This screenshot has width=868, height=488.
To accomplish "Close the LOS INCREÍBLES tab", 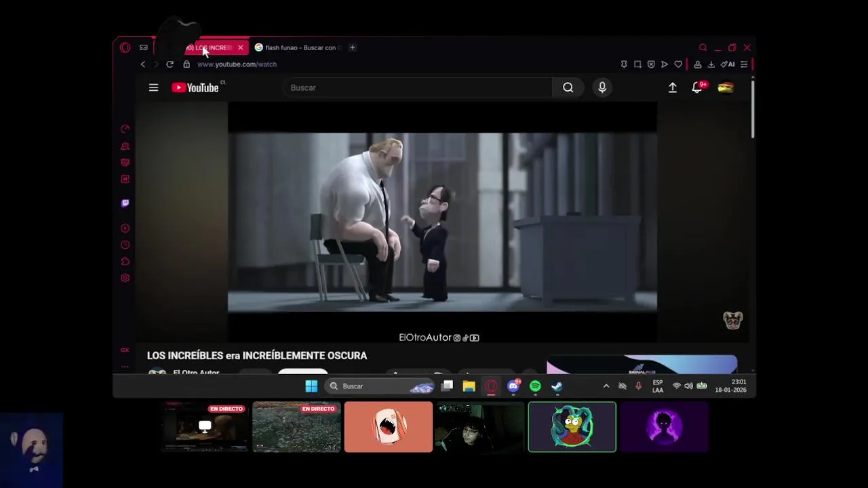I will [x=240, y=47].
